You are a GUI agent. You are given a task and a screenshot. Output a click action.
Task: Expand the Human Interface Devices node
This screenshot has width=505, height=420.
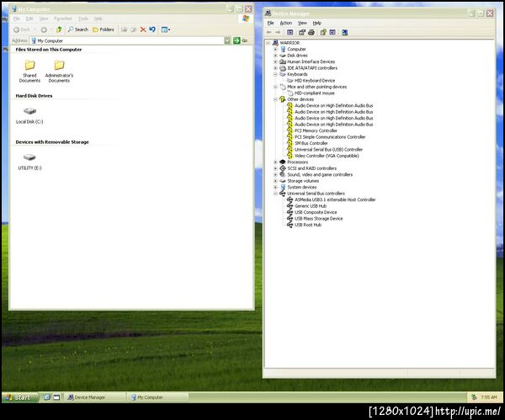point(275,61)
